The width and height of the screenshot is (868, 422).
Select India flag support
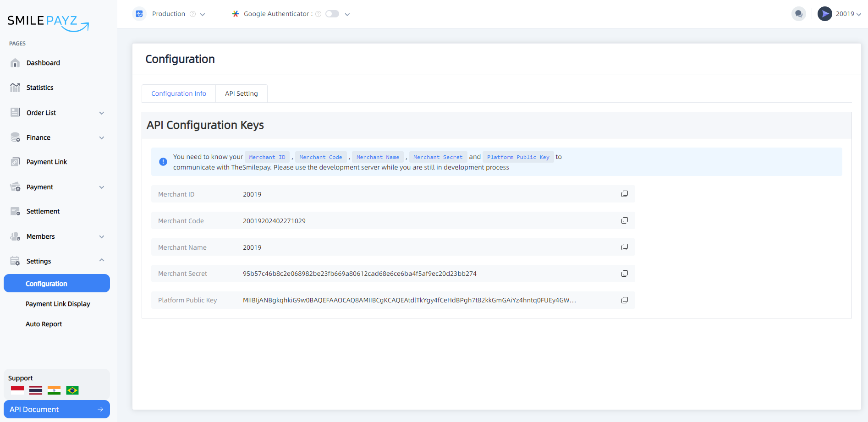(54, 390)
